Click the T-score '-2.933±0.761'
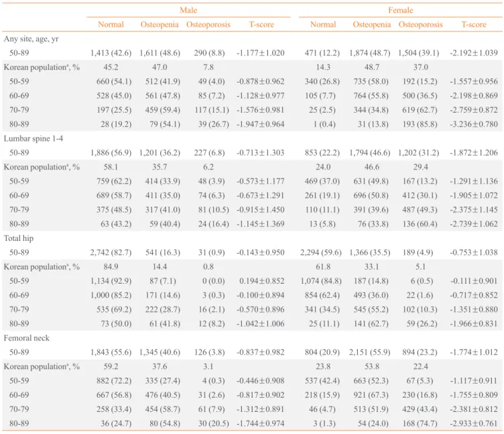Viewport: 504px width, 434px height. [474, 424]
